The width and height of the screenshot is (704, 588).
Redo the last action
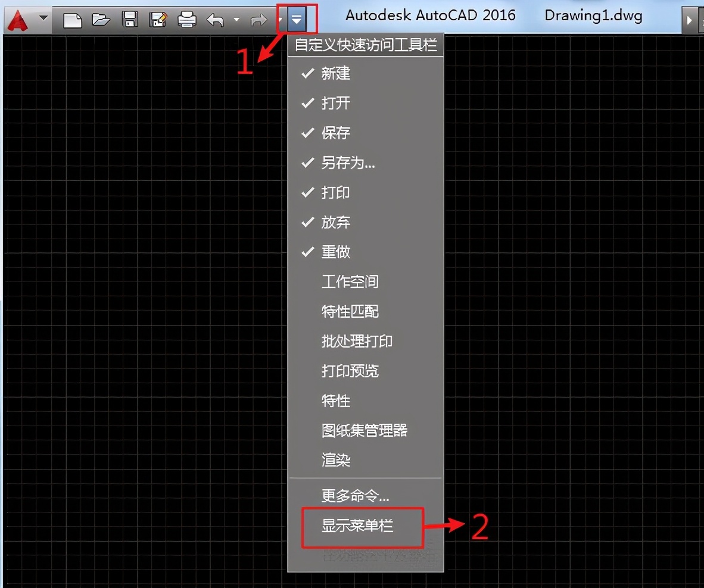(x=258, y=19)
